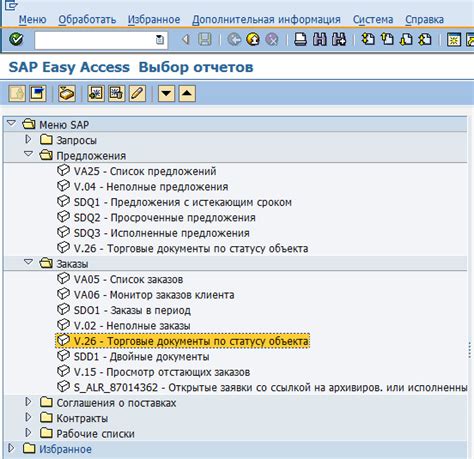Click the Find Next binoculars icon
Image resolution: width=474 pixels, height=459 pixels.
point(339,39)
